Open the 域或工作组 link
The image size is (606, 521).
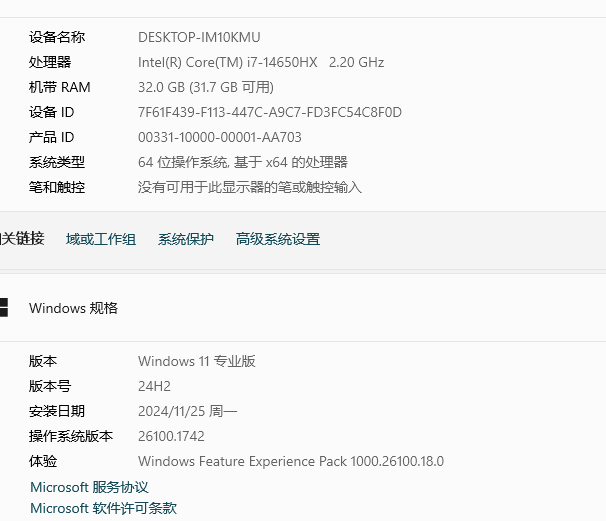101,239
